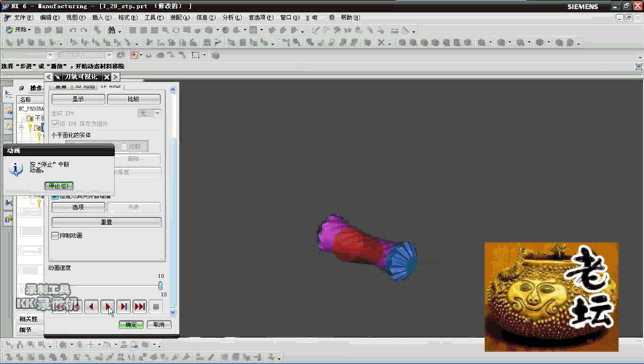
Task: Click the stop square playback icon
Action: [x=156, y=306]
